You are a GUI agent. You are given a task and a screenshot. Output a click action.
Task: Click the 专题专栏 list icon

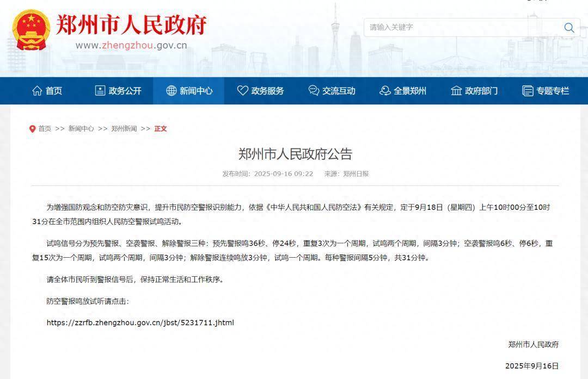click(x=528, y=91)
